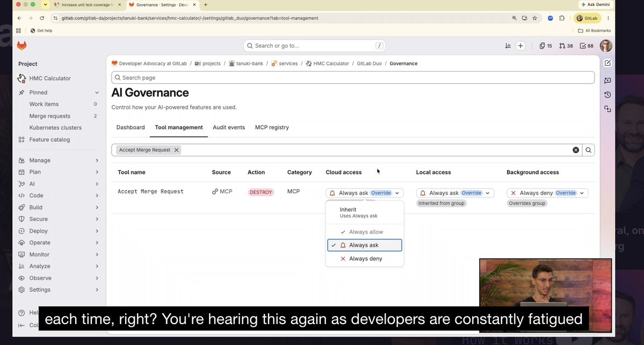Open the Local access Always ask dropdown
This screenshot has width=644, height=345.
click(x=454, y=193)
